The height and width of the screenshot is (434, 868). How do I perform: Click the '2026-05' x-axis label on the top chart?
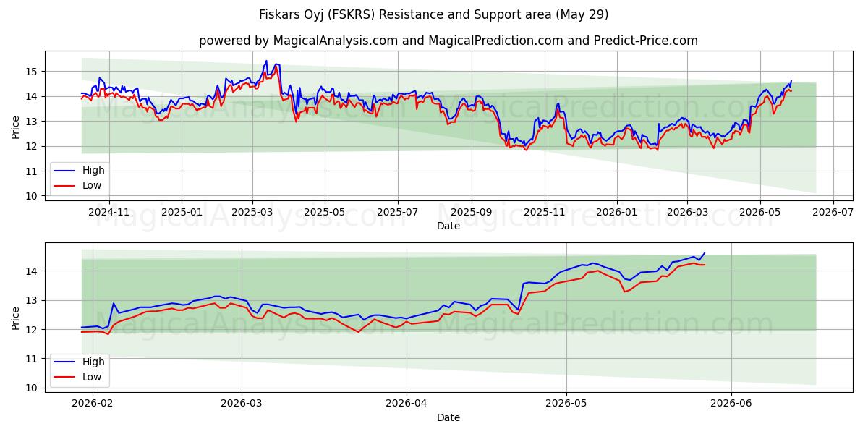(759, 213)
